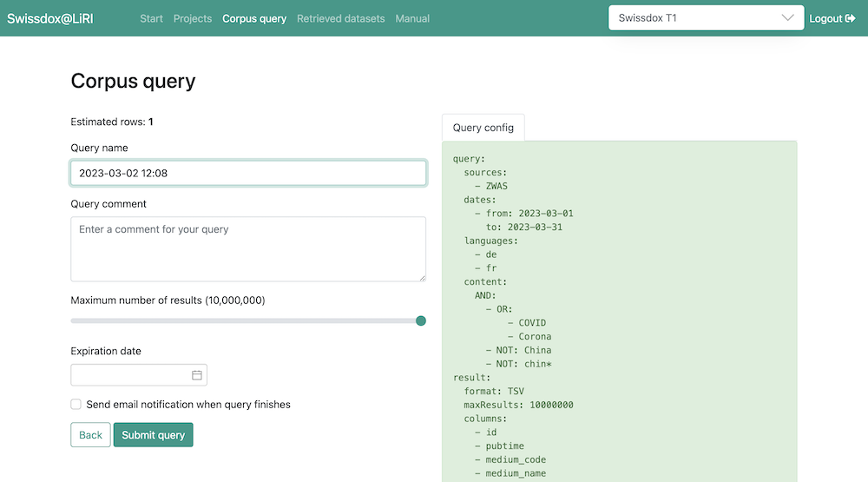
Task: Enable email notification checkbox
Action: click(76, 405)
